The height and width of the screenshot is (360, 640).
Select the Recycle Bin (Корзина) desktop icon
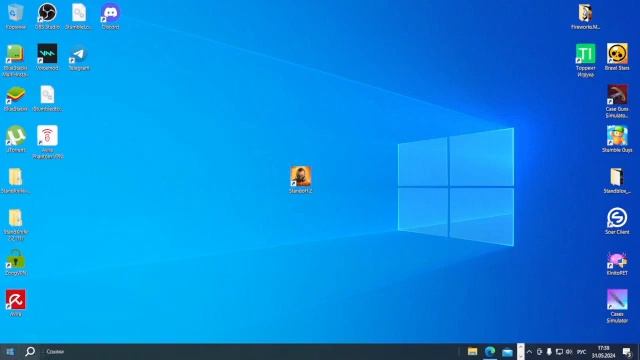pyautogui.click(x=16, y=13)
